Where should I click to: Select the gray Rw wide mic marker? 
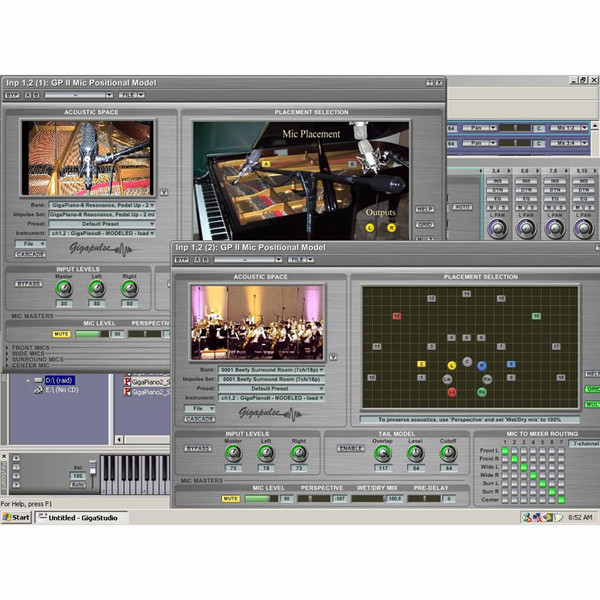click(x=487, y=379)
